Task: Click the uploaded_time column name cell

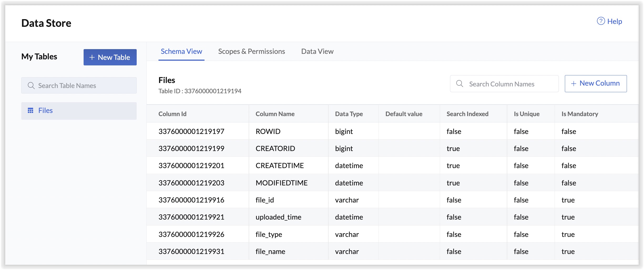Action: pos(278,217)
